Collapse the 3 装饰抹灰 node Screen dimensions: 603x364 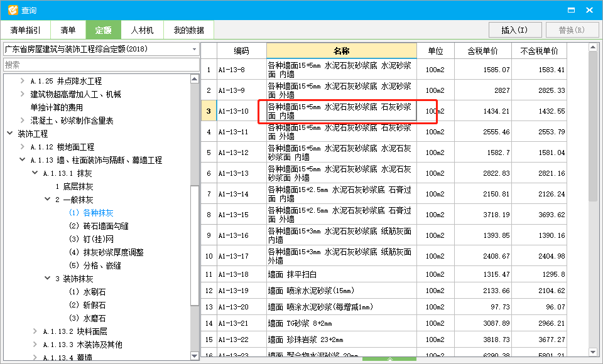47,278
